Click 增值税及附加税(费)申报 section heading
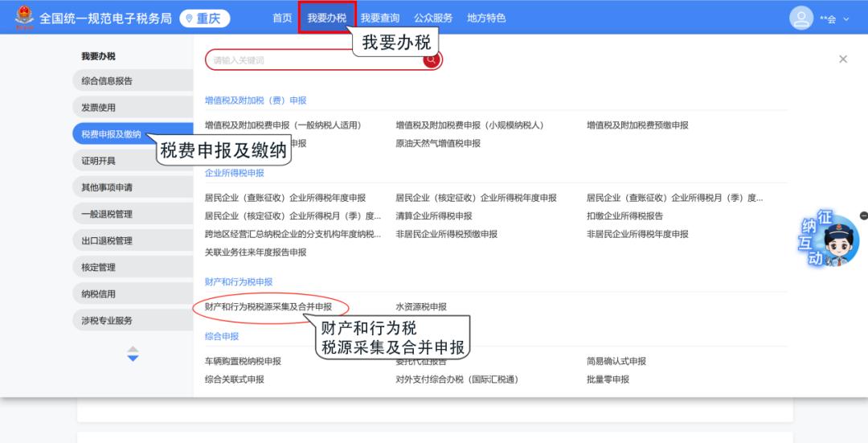Image resolution: width=868 pixels, height=443 pixels. [256, 100]
